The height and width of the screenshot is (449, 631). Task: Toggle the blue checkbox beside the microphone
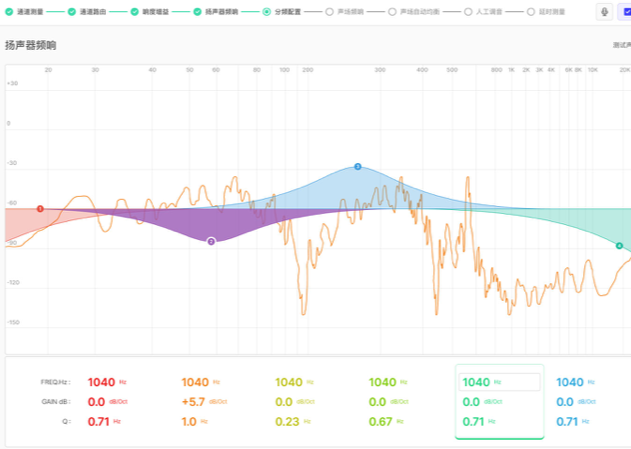(626, 12)
